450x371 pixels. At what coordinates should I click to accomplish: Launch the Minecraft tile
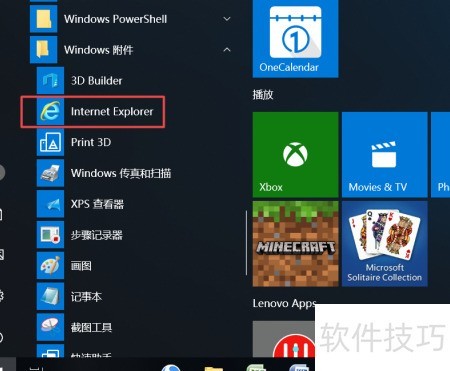[x=295, y=244]
